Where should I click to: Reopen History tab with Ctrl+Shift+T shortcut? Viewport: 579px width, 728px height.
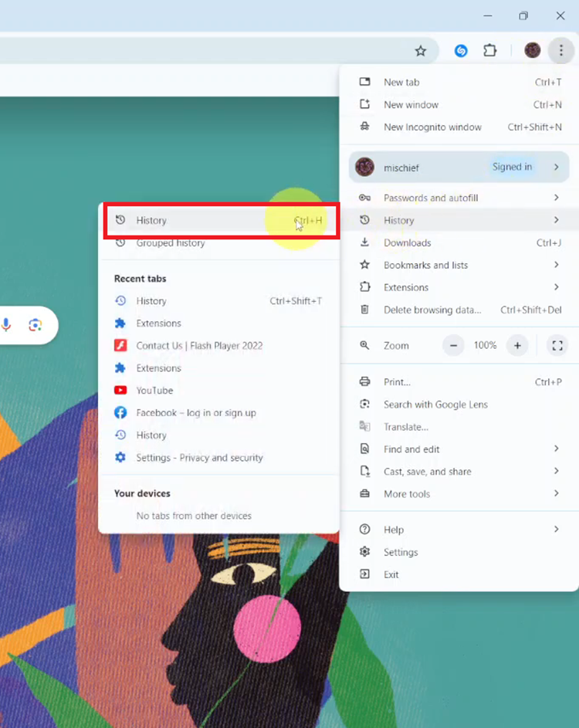tap(218, 301)
